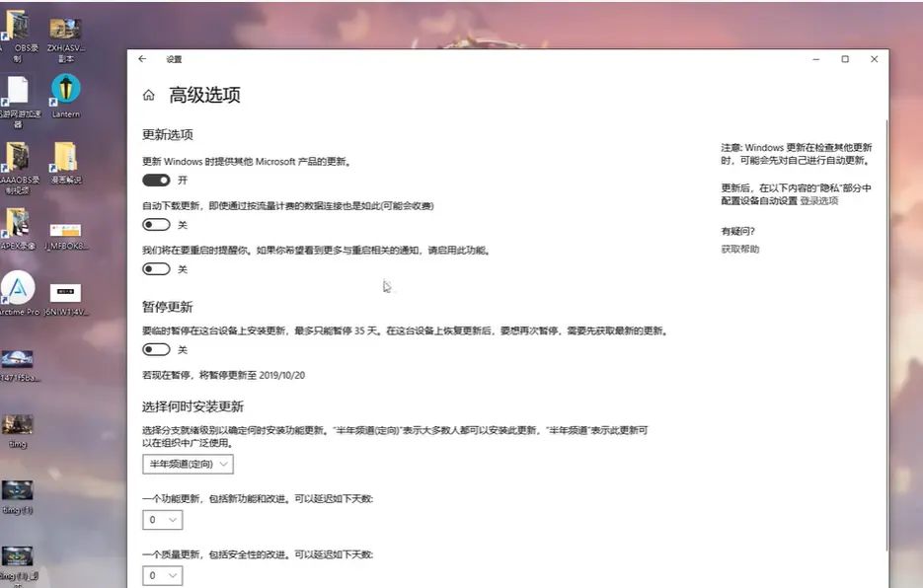Viewport: 923px width, 588px height.
Task: Close the Settings window
Action: coord(875,59)
